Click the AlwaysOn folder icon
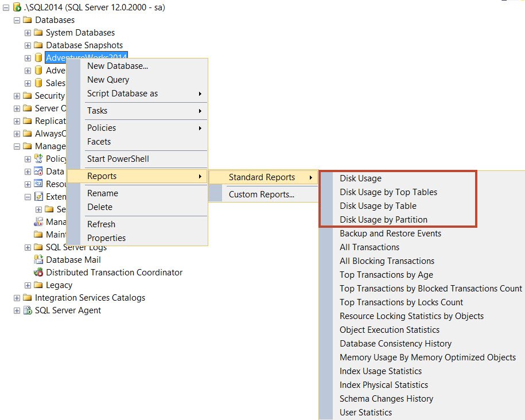Image resolution: width=525 pixels, height=420 pixels. 28,134
